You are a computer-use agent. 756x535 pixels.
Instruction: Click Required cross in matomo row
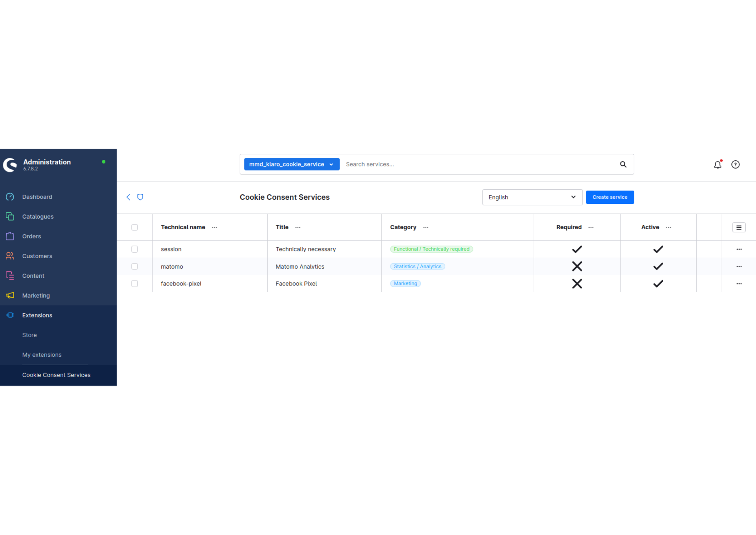pos(577,266)
